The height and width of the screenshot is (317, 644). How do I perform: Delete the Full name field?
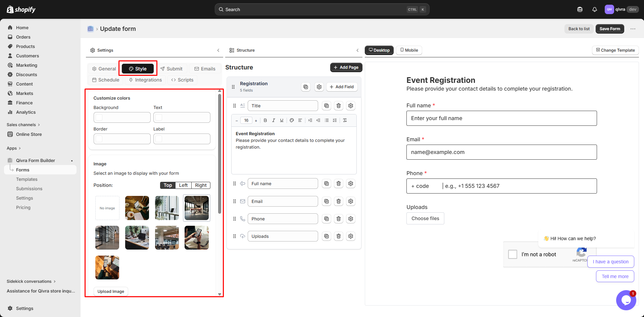tap(339, 183)
